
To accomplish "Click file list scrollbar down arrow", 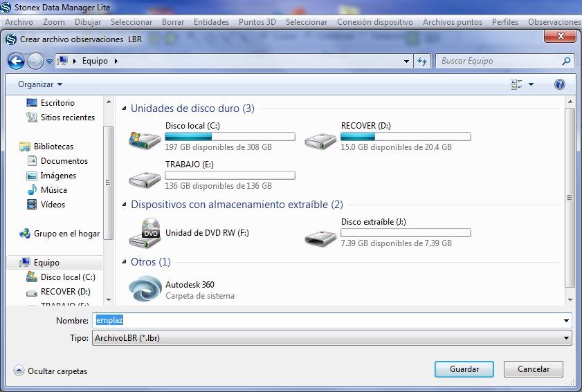I will click(x=570, y=299).
